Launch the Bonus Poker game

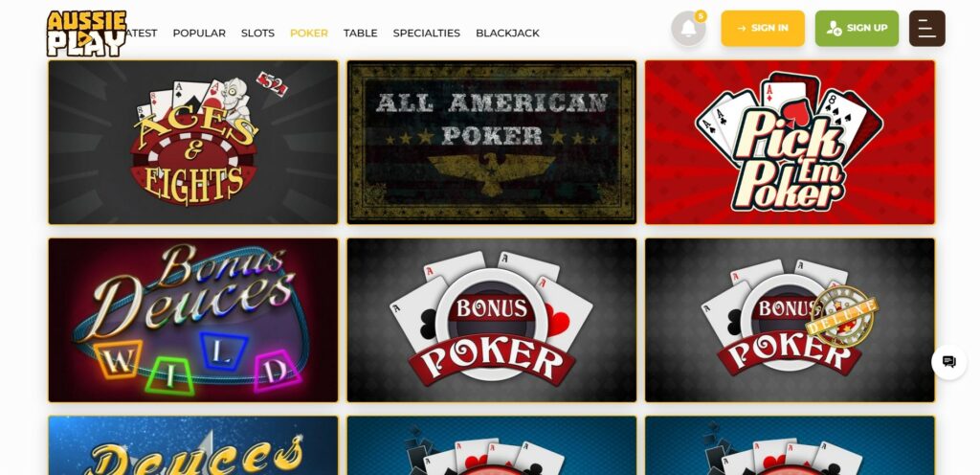492,320
